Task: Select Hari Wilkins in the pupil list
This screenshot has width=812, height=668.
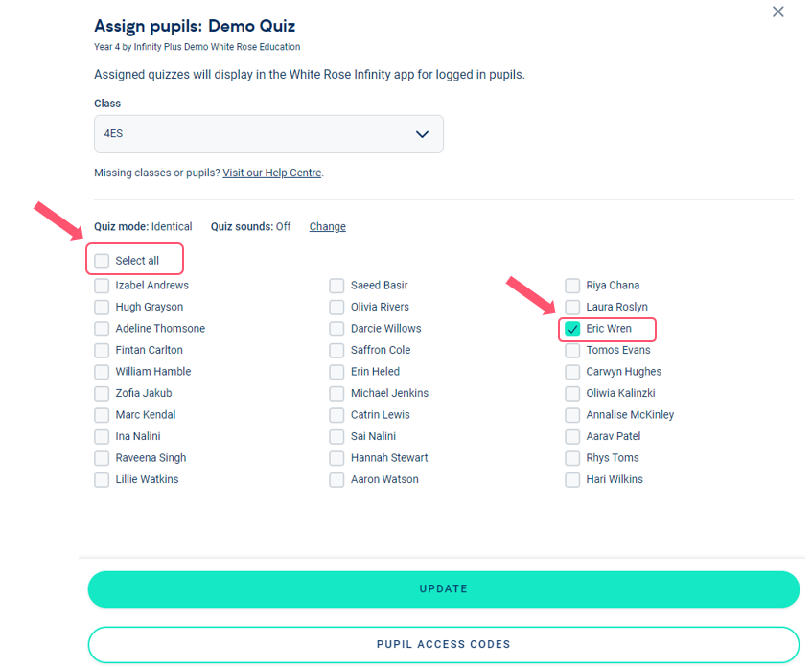Action: [x=572, y=479]
